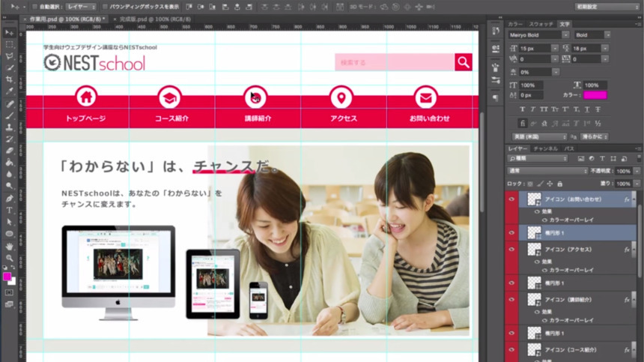Select the Crop tool
This screenshot has height=362, width=644.
pos(9,79)
